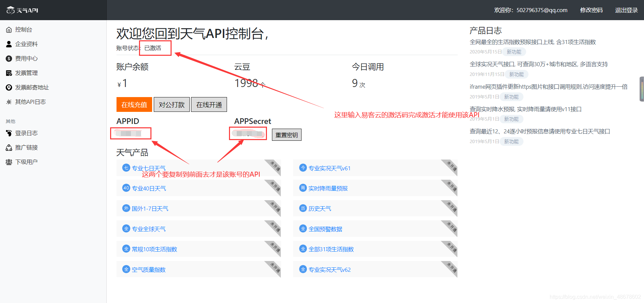644x303 pixels.
Task: Click the 对公打款 button
Action: point(172,104)
